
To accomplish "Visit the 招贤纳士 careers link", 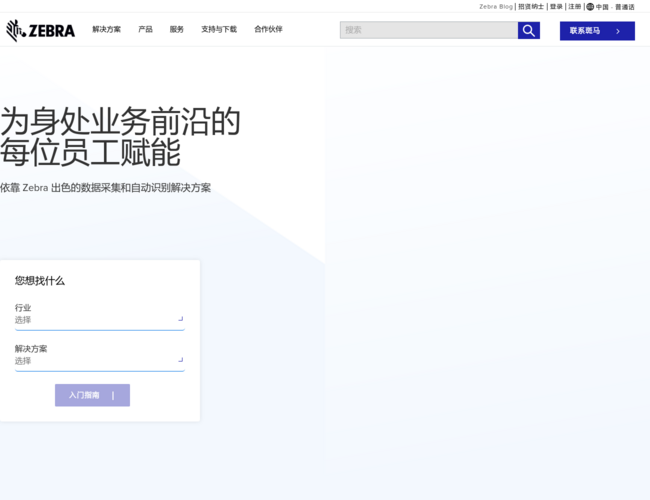I will click(x=531, y=6).
